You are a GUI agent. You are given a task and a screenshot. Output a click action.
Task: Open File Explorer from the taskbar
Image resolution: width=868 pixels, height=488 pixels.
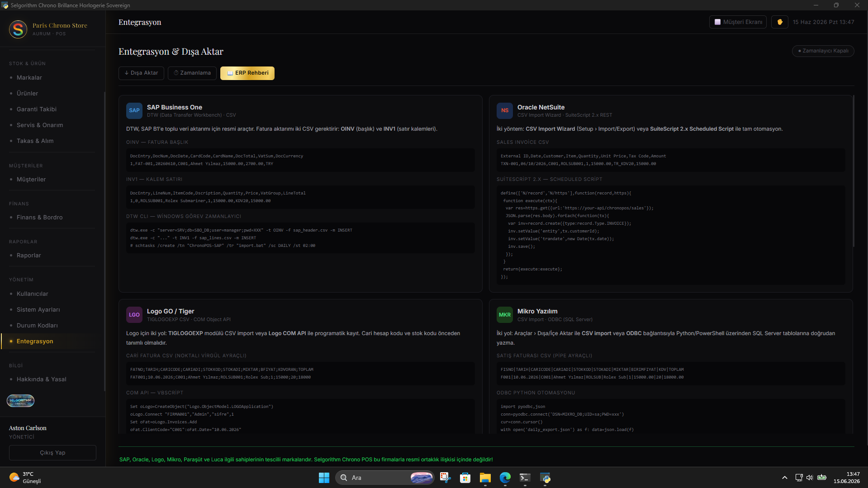click(485, 478)
